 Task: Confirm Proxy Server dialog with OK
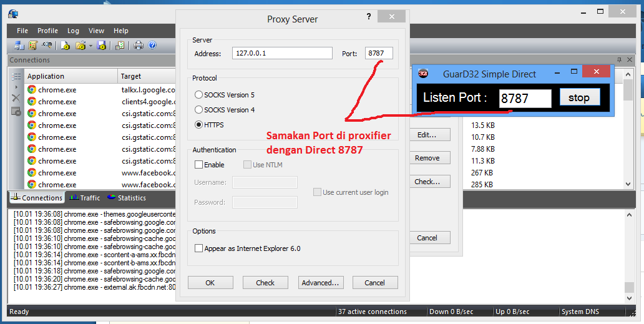pyautogui.click(x=210, y=283)
